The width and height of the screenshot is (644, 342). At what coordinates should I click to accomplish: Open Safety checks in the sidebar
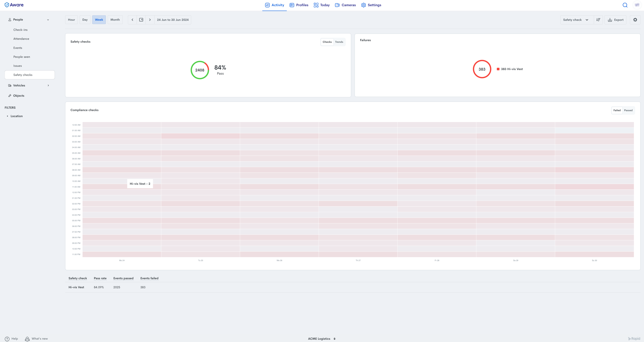point(30,75)
